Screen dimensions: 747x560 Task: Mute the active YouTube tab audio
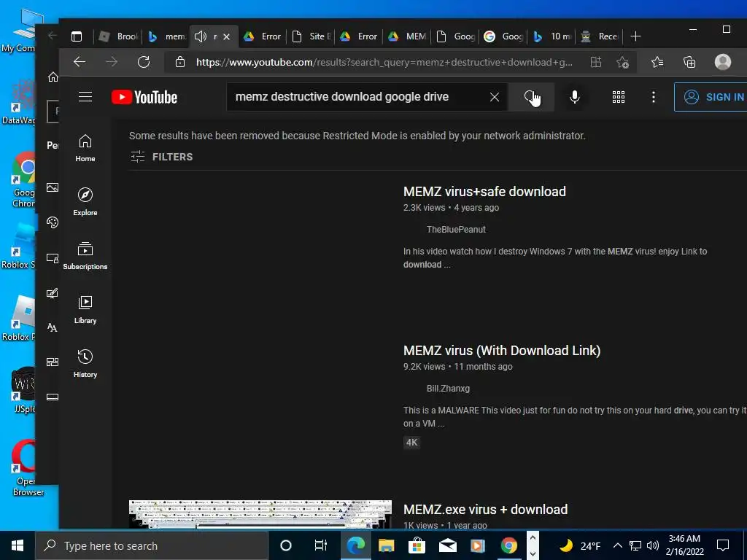pos(201,36)
